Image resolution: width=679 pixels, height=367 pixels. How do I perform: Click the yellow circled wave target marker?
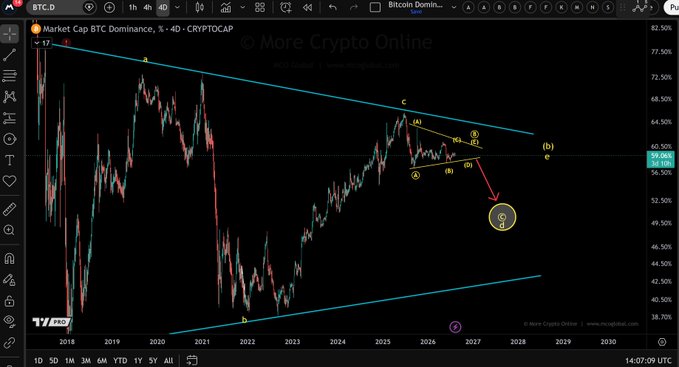pos(502,217)
